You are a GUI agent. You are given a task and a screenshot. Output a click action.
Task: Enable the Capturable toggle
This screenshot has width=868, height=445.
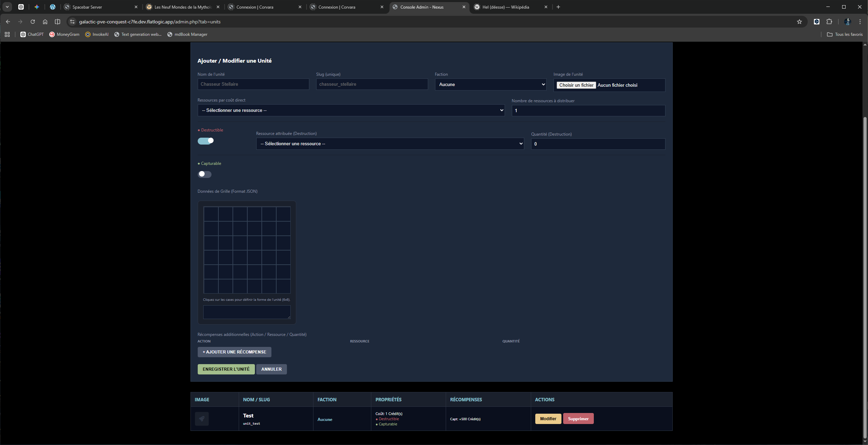(205, 174)
